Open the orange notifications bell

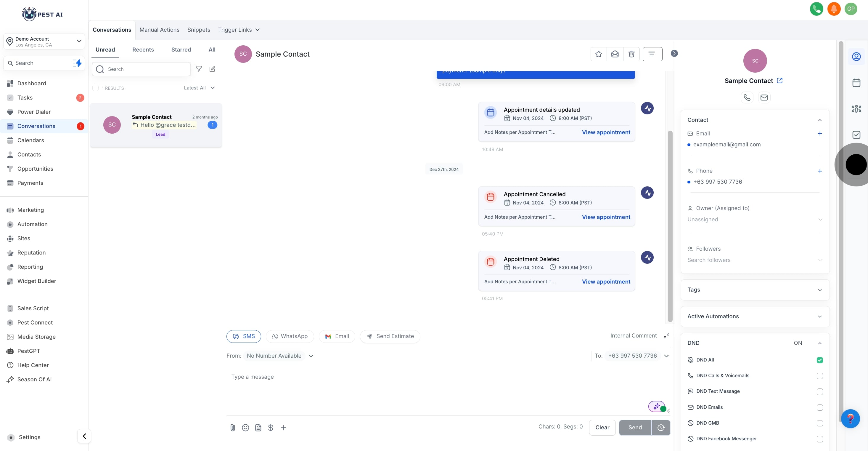click(834, 9)
